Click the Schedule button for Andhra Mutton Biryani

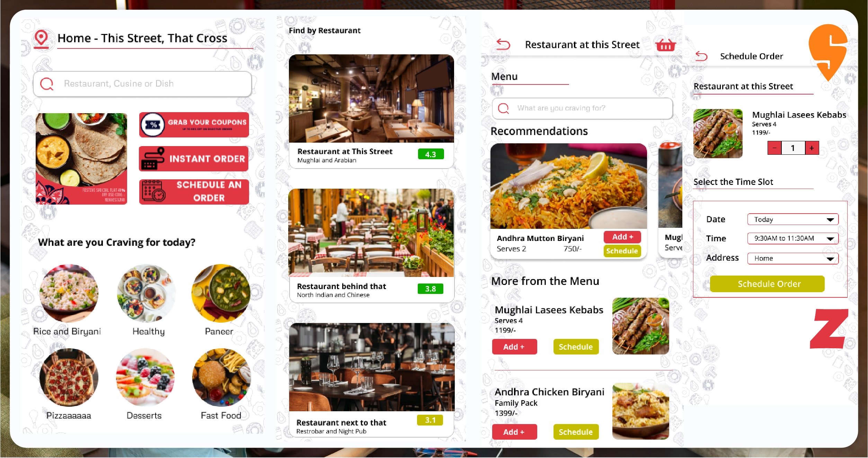(x=622, y=250)
